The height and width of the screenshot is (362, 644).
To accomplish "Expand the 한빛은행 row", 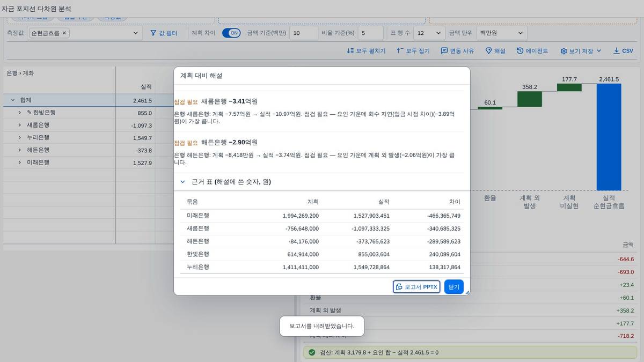I will [x=20, y=113].
